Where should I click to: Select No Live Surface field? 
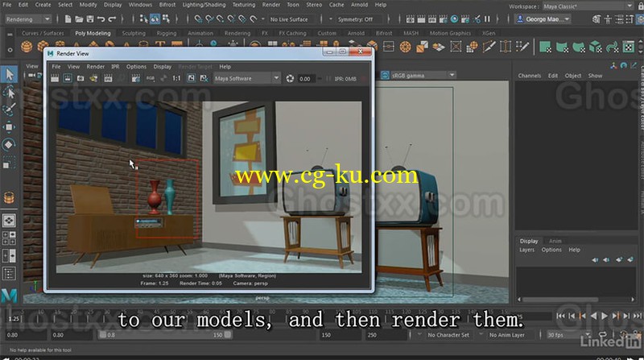(x=293, y=19)
